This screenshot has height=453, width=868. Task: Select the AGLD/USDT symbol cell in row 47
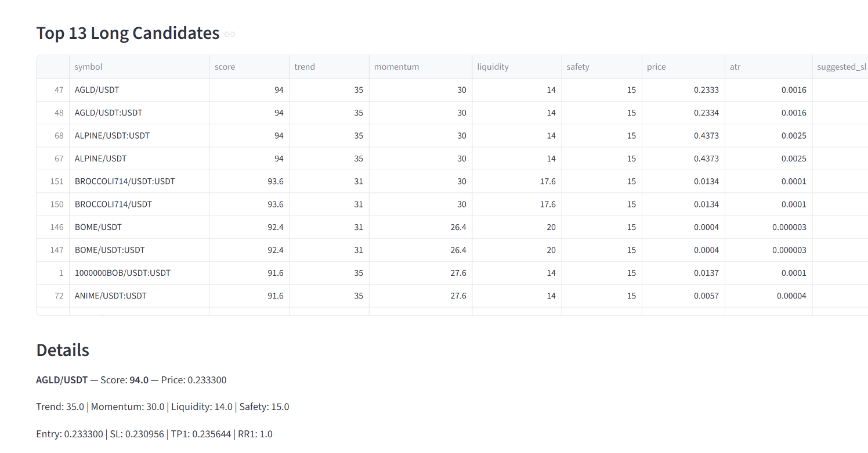tap(97, 90)
